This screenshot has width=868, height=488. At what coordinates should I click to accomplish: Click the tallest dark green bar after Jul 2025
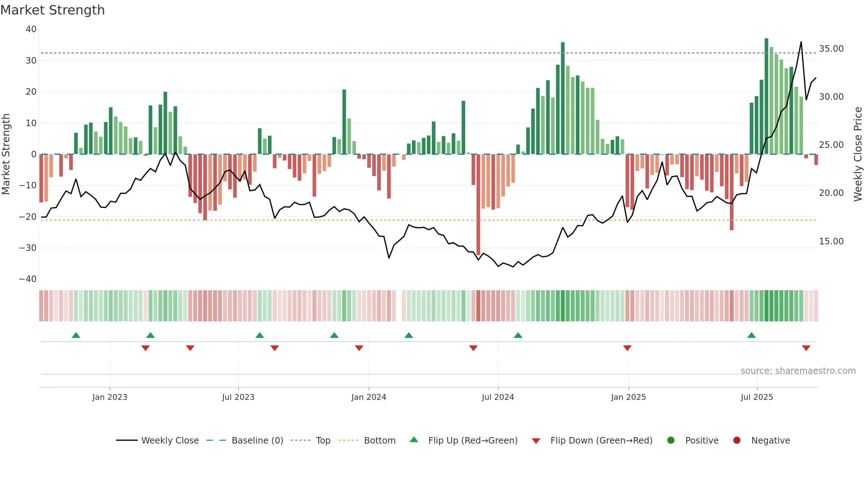[x=766, y=96]
